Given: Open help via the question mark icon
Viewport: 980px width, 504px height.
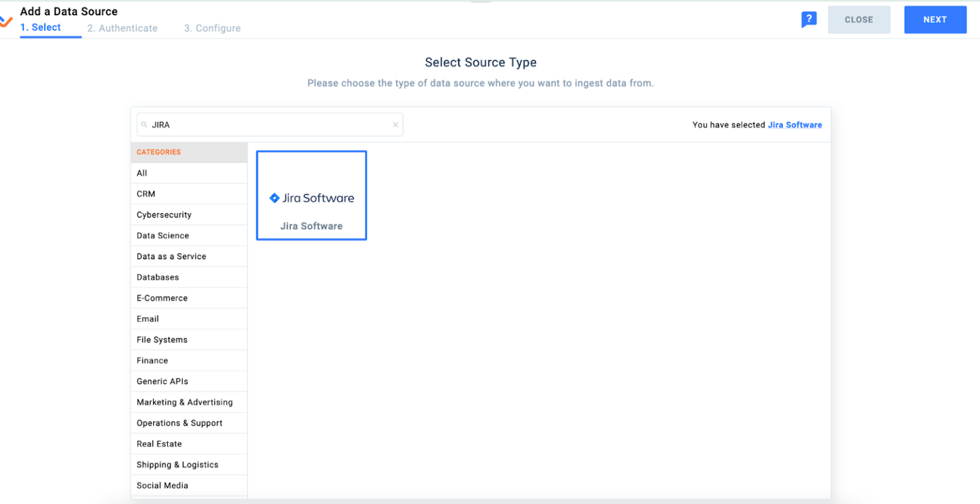Looking at the screenshot, I should tap(809, 20).
